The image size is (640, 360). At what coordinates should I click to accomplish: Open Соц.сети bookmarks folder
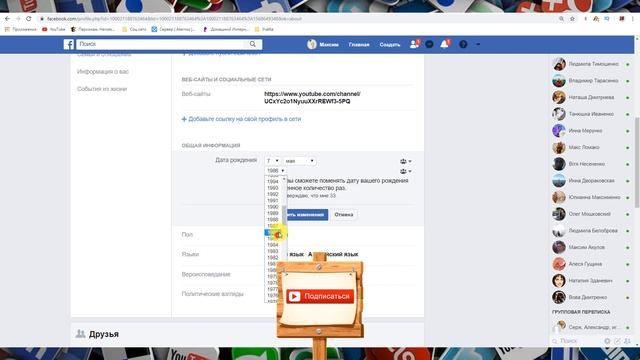[x=134, y=29]
